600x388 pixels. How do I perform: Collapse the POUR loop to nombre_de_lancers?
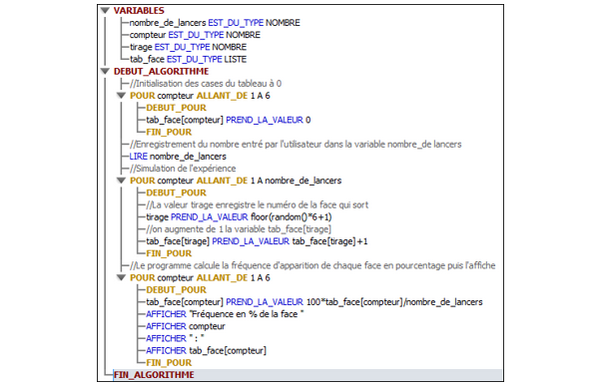point(121,181)
